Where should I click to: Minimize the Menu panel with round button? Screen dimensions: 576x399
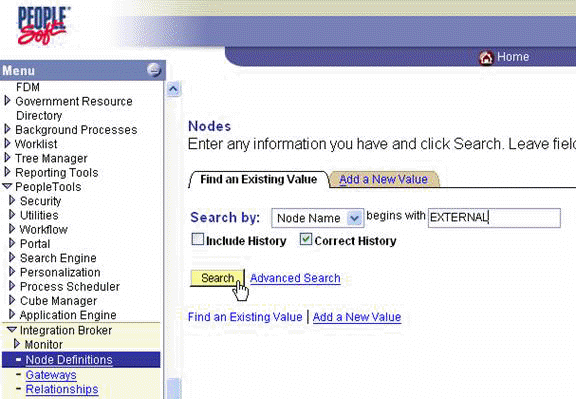coord(154,69)
